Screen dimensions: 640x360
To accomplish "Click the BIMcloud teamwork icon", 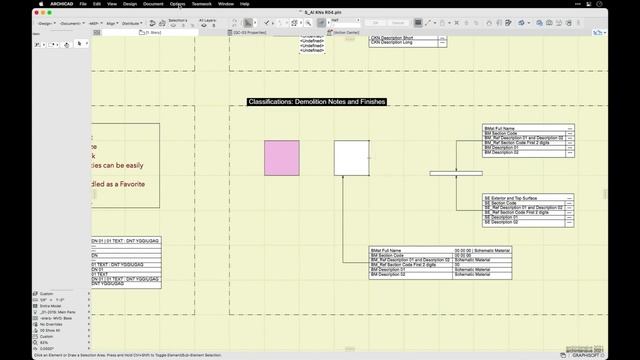I will [539, 23].
